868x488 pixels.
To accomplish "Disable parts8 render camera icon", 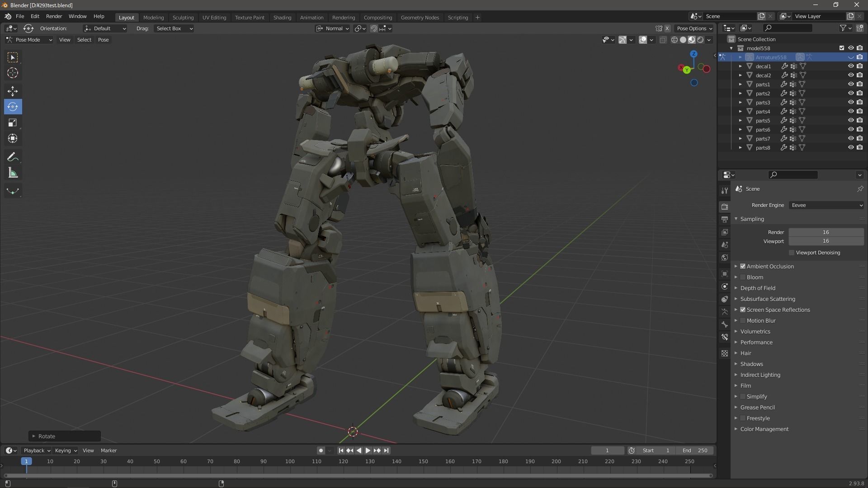I will click(x=859, y=147).
